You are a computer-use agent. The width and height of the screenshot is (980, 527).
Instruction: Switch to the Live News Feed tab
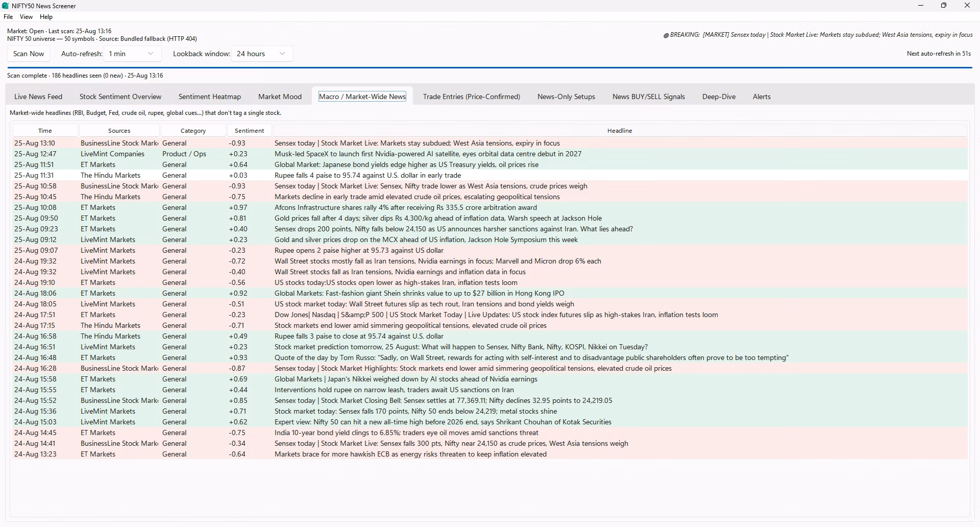[38, 97]
